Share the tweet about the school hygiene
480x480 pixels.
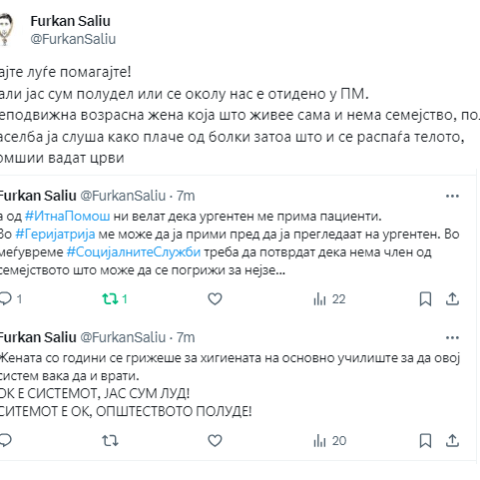[452, 441]
